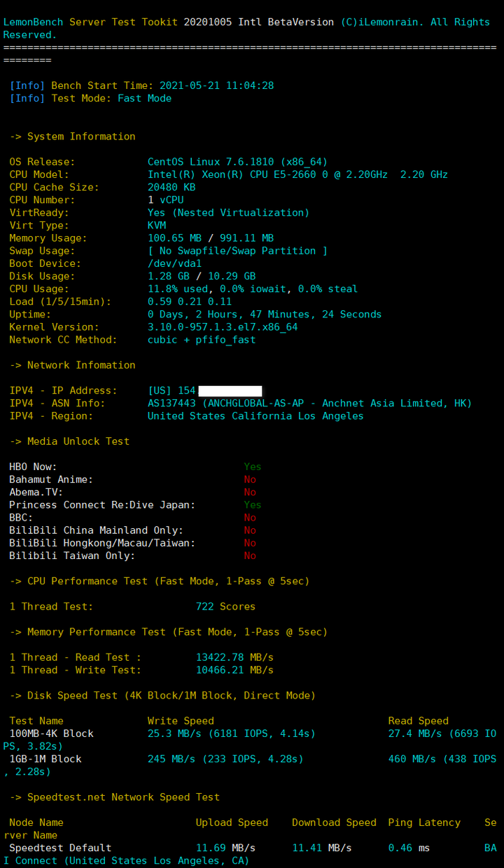This screenshot has height=868, width=504.
Task: Click the 'Read Speed' column header
Action: [x=419, y=721]
